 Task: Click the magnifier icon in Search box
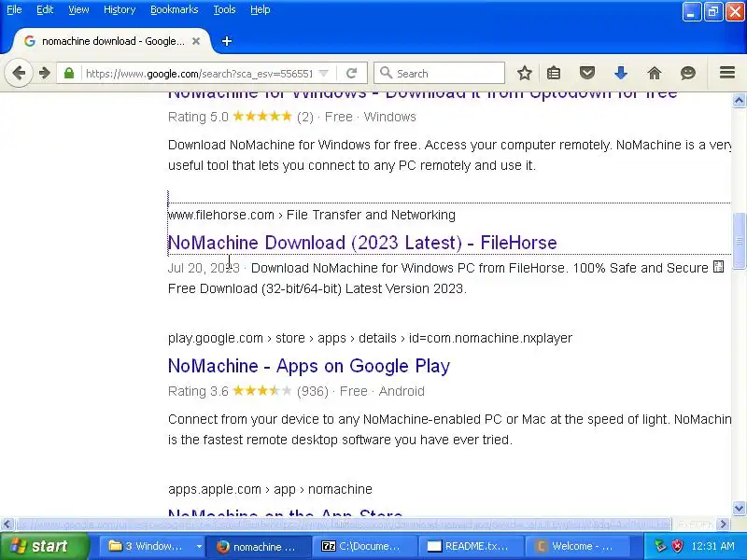tap(386, 74)
